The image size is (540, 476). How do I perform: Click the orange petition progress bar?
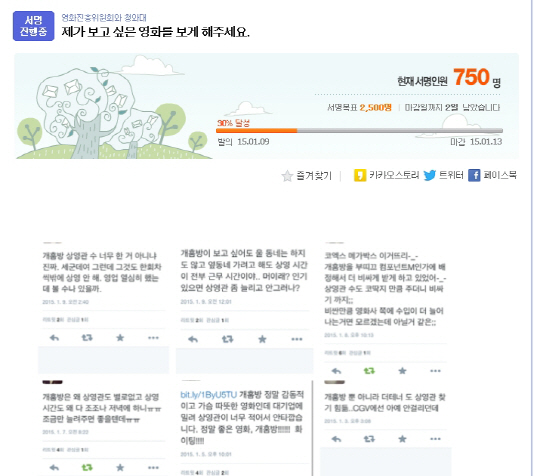click(x=257, y=131)
